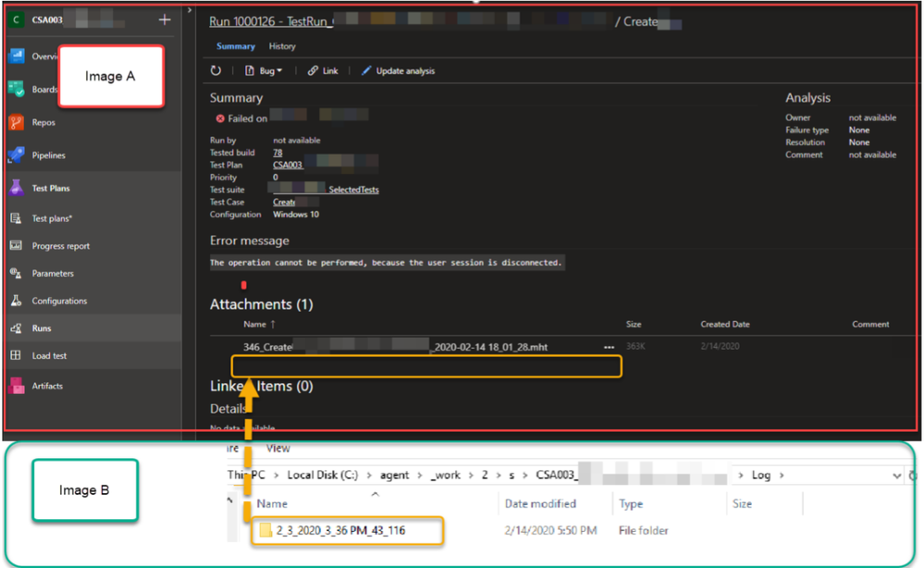Open the Overview sidebar icon
This screenshot has width=924, height=568.
(17, 56)
